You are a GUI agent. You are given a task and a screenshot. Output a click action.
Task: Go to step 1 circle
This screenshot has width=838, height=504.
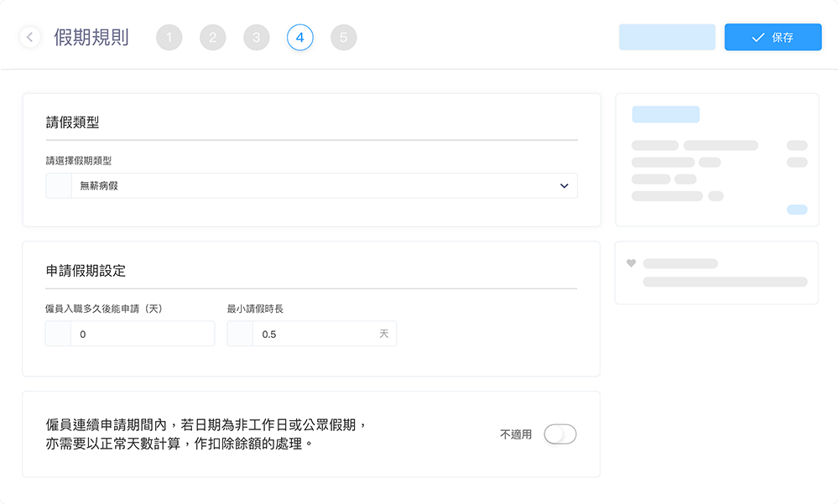point(169,38)
